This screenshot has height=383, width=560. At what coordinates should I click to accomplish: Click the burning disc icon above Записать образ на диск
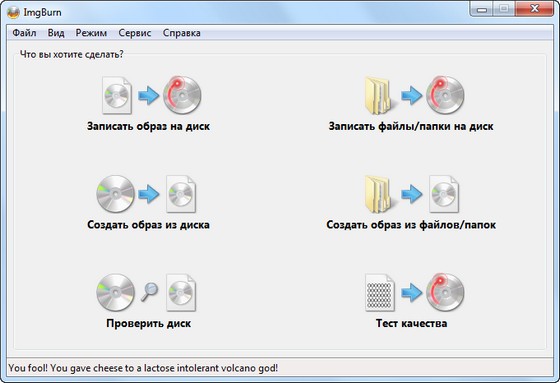point(182,95)
